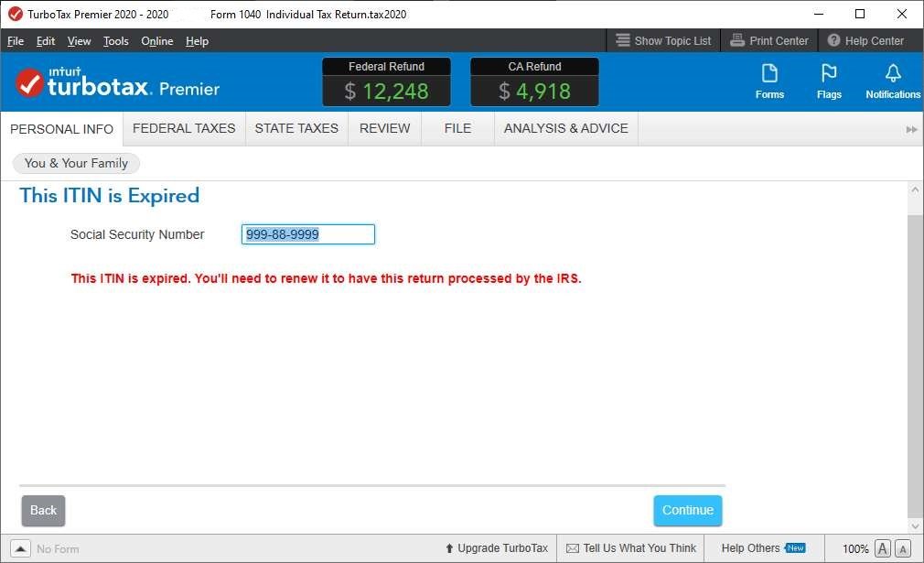Viewport: 924px width, 563px height.
Task: Click the No Form status label
Action: 58,549
